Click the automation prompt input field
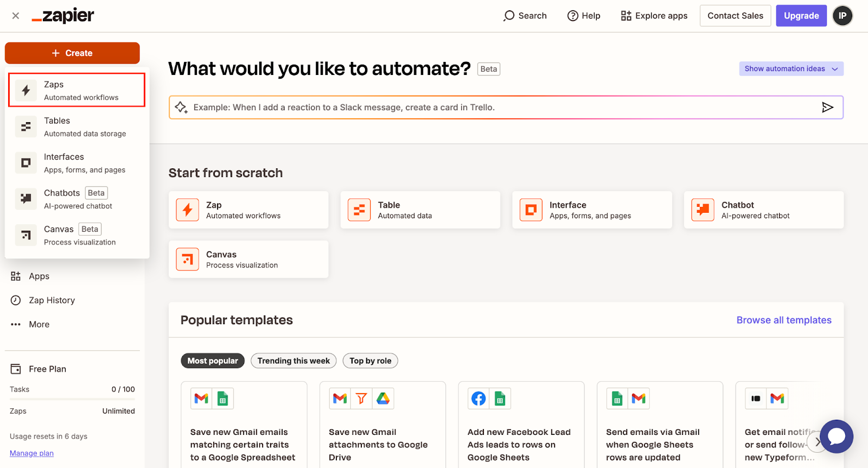The height and width of the screenshot is (468, 868). (x=499, y=107)
